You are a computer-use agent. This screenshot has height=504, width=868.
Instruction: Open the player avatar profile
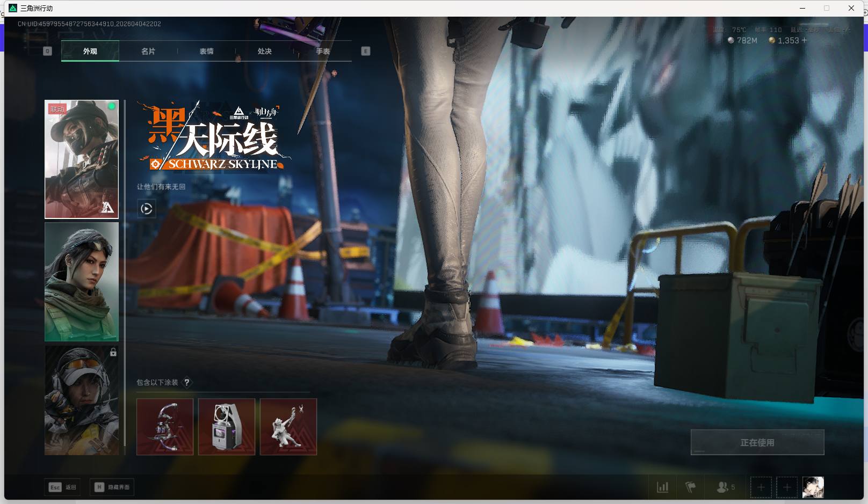pos(813,487)
